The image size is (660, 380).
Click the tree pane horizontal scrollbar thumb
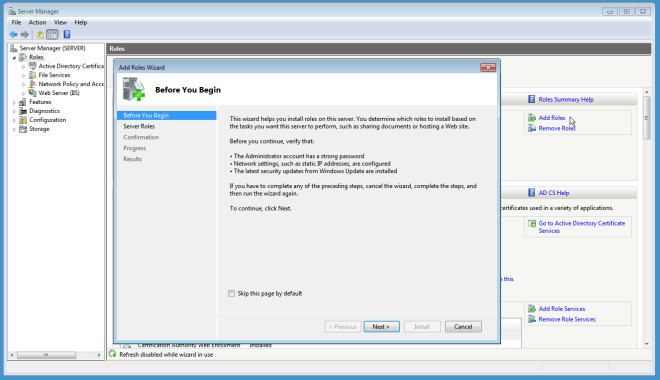click(x=46, y=355)
